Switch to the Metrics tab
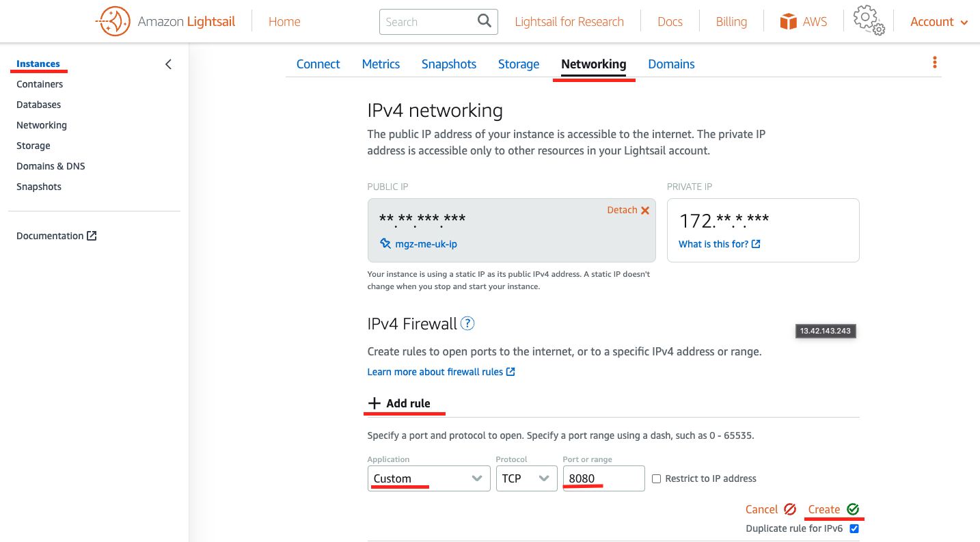The height and width of the screenshot is (542, 980). pyautogui.click(x=381, y=64)
